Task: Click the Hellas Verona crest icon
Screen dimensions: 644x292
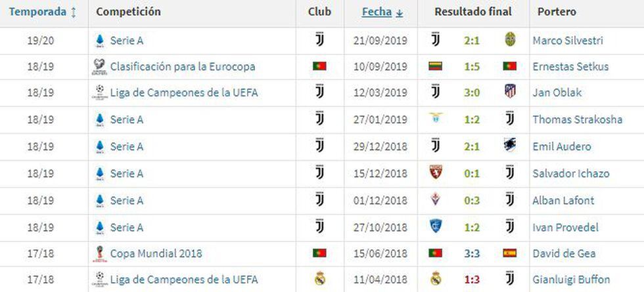Action: point(509,40)
